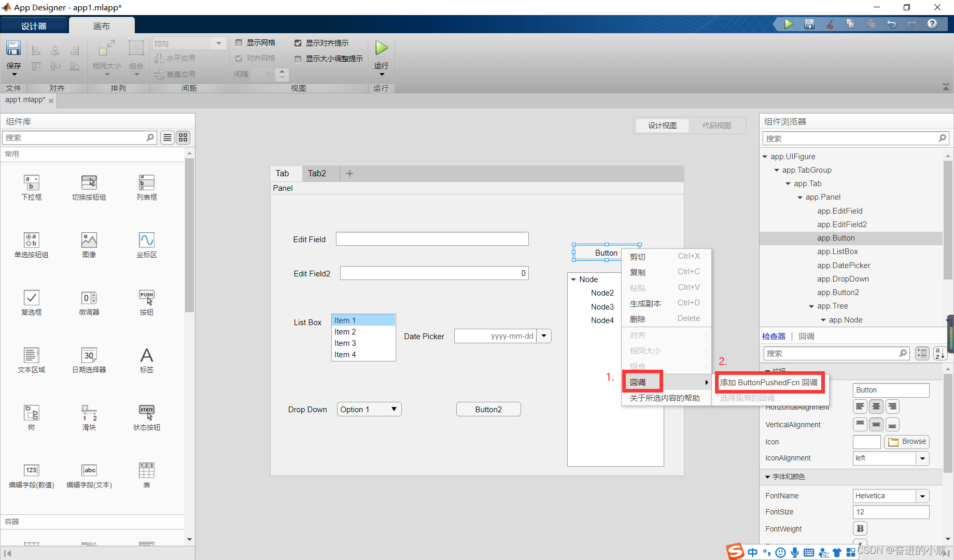Screen dimensions: 954x560
Task: Pick the Check Box (复选框) component icon
Action: [x=32, y=298]
